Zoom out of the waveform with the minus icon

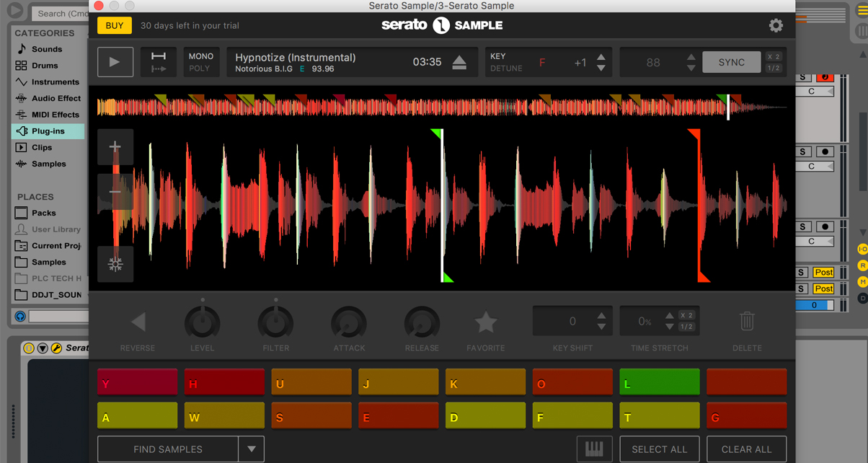point(115,192)
